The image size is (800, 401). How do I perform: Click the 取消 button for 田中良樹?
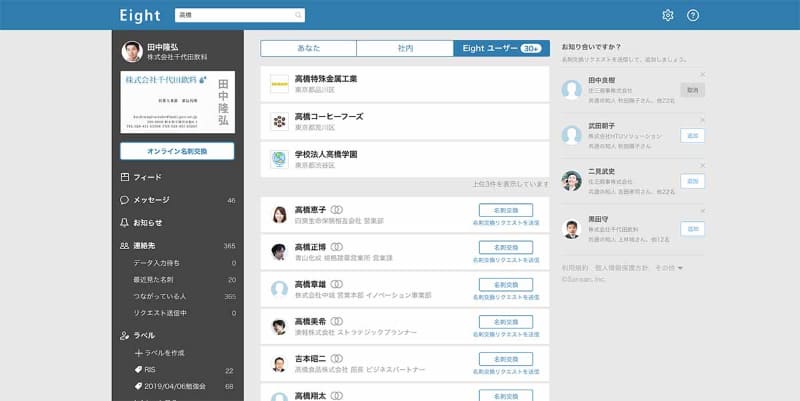[692, 90]
